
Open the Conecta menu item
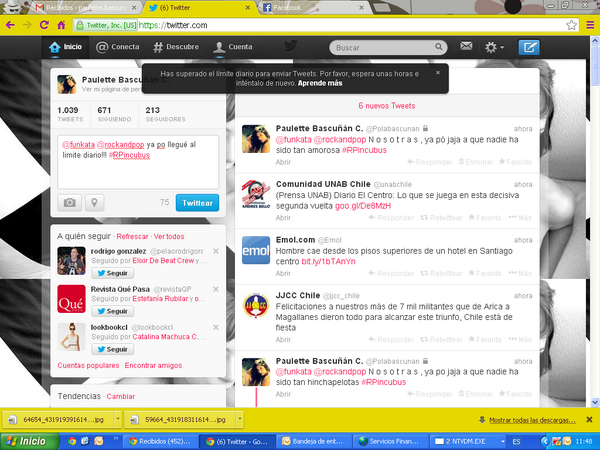[x=117, y=47]
